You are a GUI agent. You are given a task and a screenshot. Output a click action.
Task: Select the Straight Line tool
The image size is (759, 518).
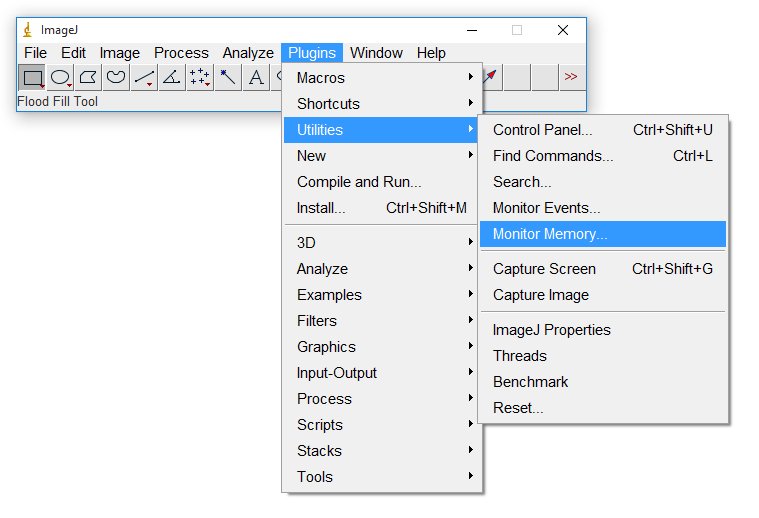[x=144, y=77]
